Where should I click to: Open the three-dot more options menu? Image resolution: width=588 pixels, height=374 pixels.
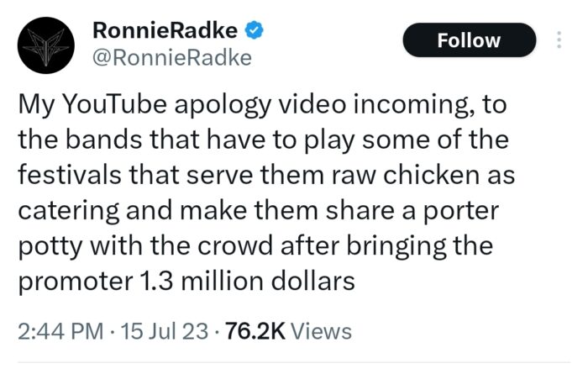559,40
